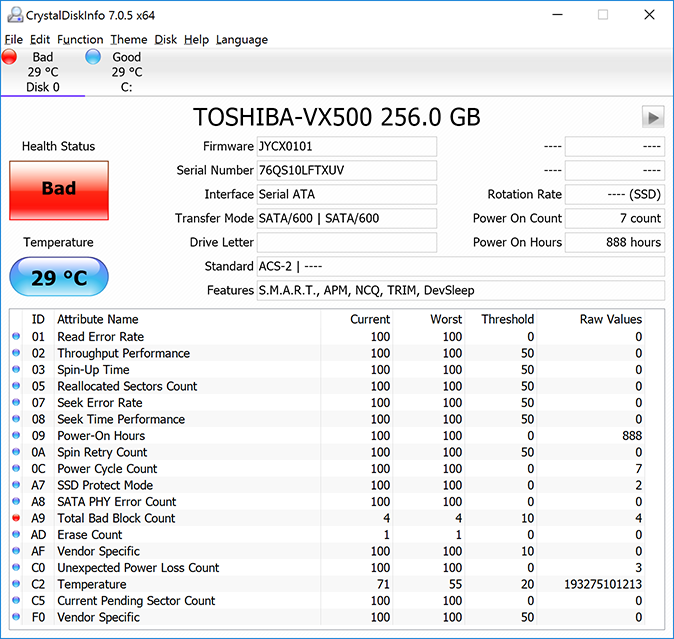Screen dimensions: 674x639
Task: Click the blue dot beside Spin Retry Count
Action: [16, 452]
